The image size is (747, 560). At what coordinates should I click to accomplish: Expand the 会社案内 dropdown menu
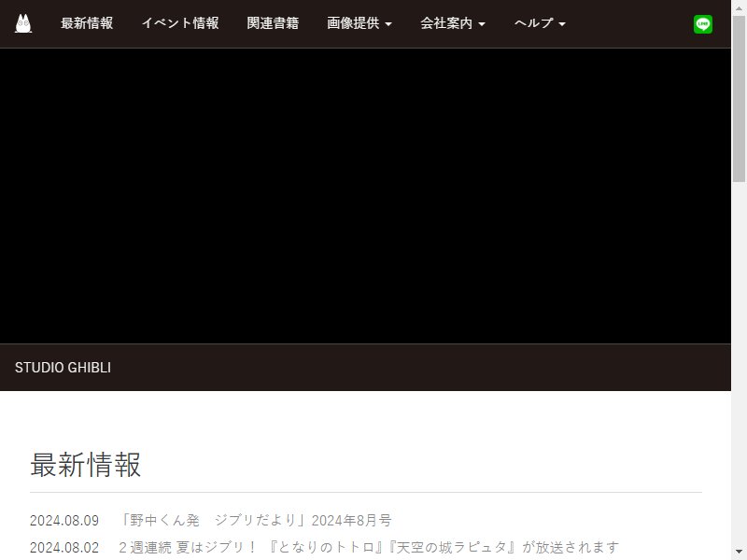(x=453, y=22)
